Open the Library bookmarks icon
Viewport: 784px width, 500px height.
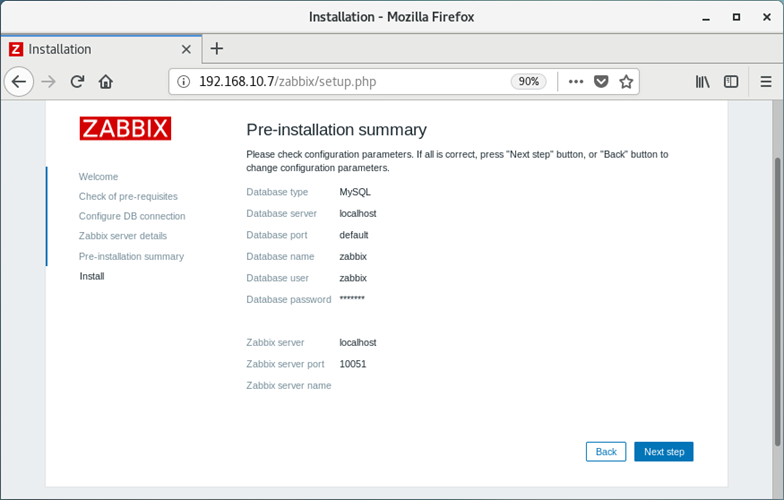(702, 82)
